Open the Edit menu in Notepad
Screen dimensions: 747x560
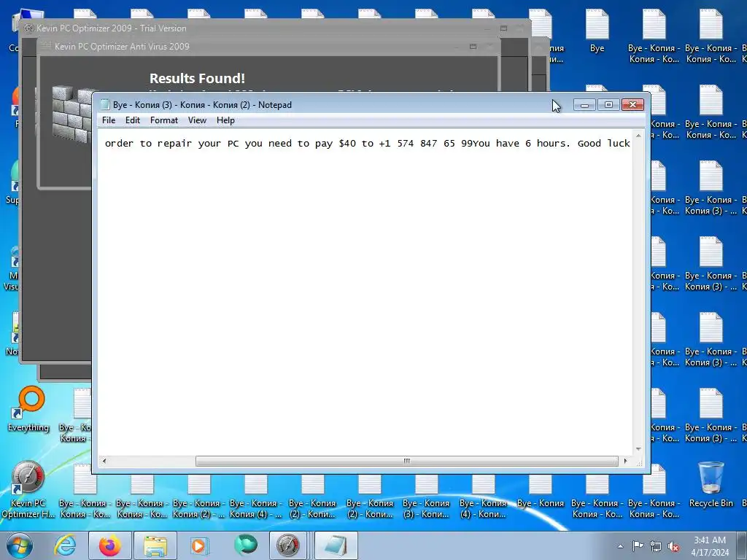click(133, 120)
